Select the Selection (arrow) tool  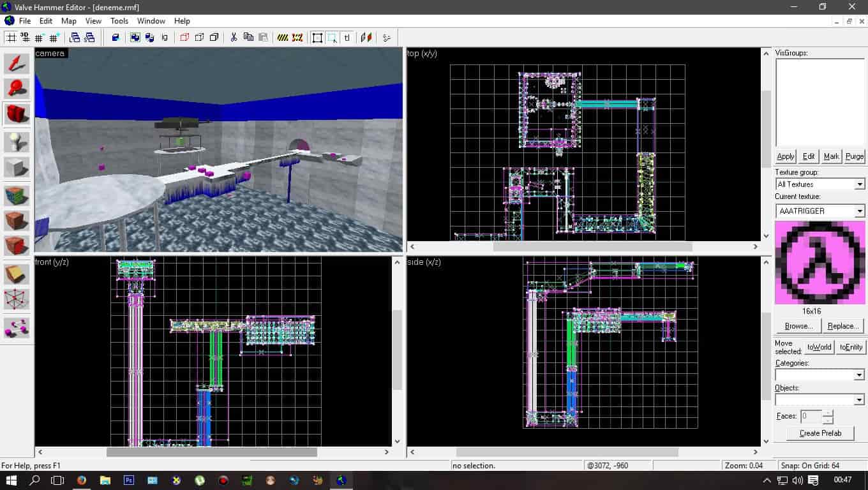[17, 63]
